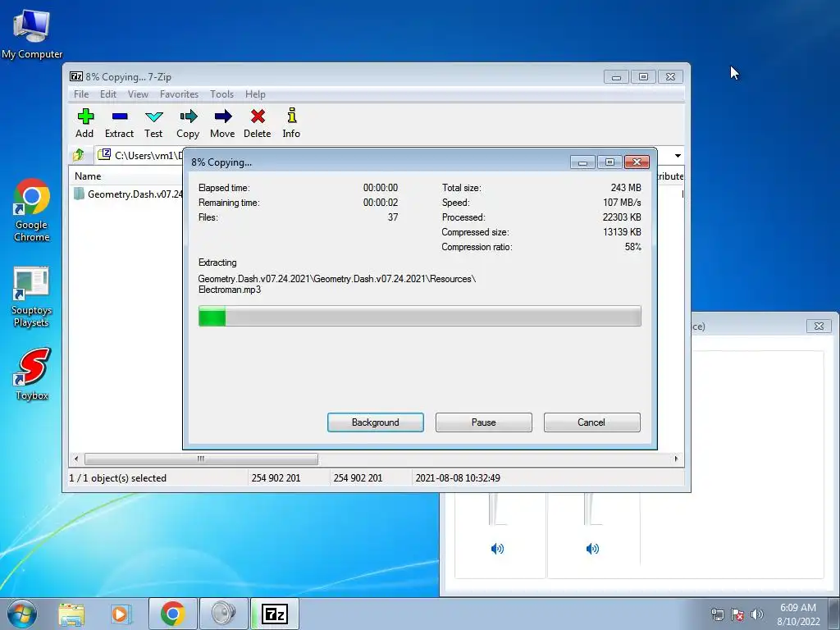Viewport: 840px width, 630px height.
Task: Click the horizontal scrollbar thumb
Action: [x=201, y=459]
